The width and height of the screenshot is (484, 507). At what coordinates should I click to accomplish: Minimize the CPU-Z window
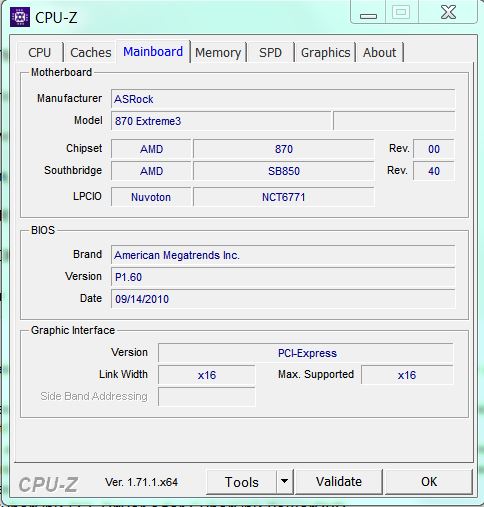click(368, 13)
